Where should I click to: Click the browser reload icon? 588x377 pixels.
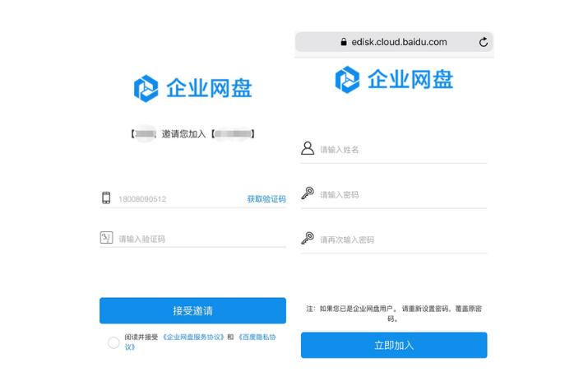484,42
